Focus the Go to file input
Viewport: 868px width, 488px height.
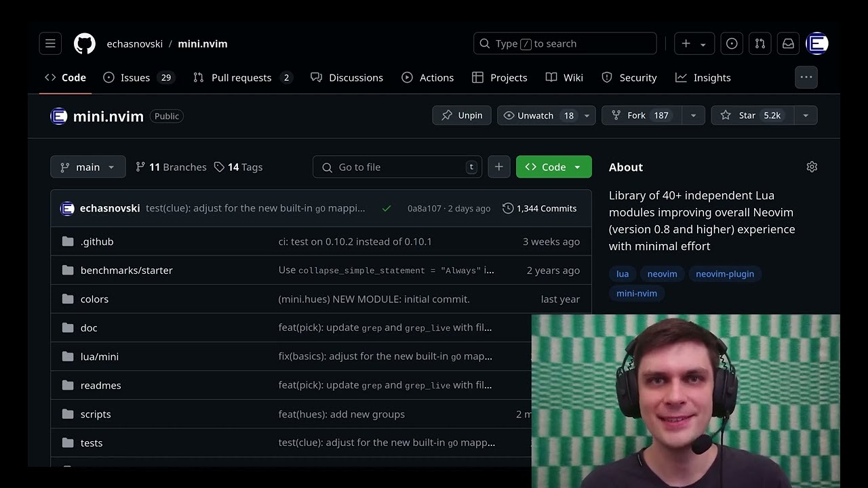[397, 167]
